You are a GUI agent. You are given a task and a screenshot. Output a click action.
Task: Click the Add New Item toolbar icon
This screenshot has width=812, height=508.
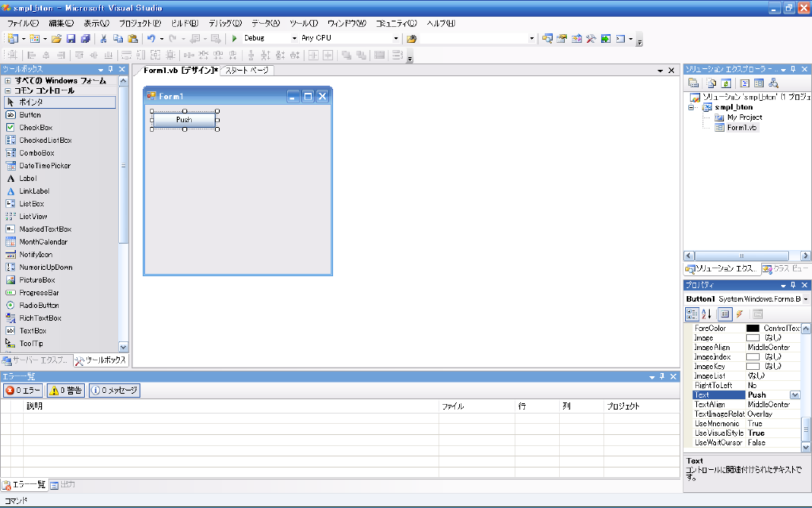34,38
